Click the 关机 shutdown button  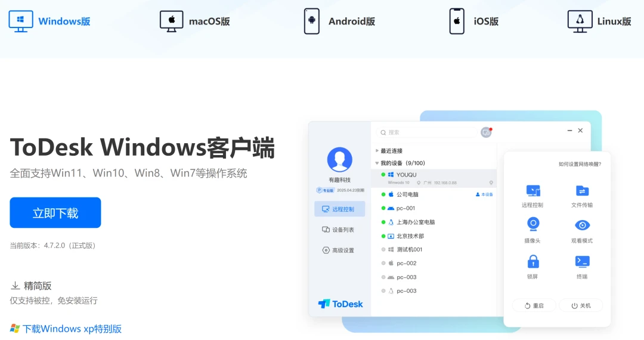(581, 305)
